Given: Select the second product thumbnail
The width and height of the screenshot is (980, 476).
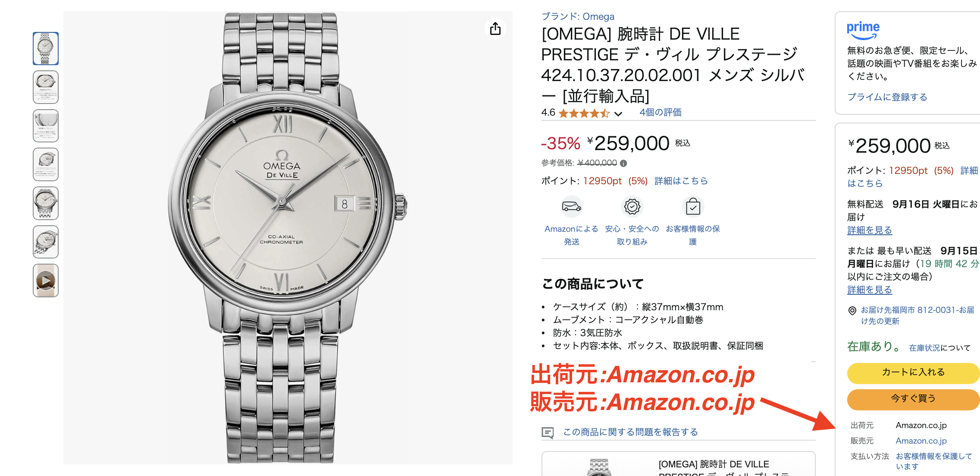Looking at the screenshot, I should click(46, 87).
